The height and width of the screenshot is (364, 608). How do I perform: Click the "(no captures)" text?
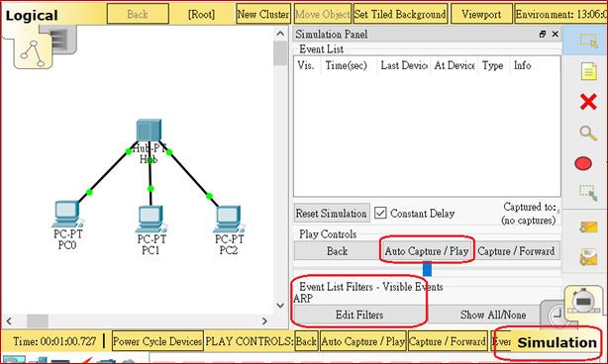click(x=529, y=221)
